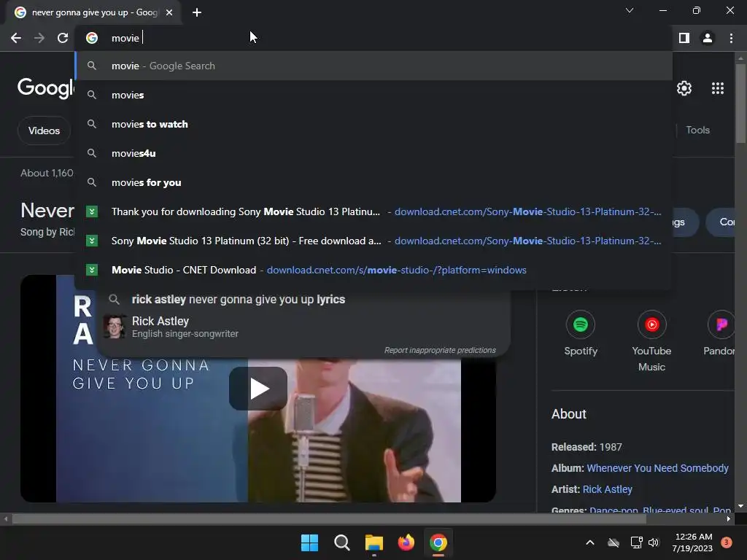Viewport: 747px width, 560px height.
Task: Open the clock showing 12:26 AM
Action: click(693, 542)
